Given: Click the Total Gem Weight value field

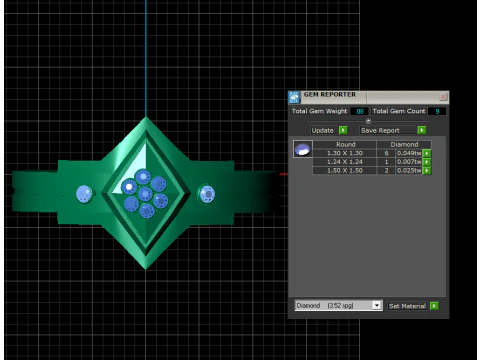Looking at the screenshot, I should click(359, 111).
